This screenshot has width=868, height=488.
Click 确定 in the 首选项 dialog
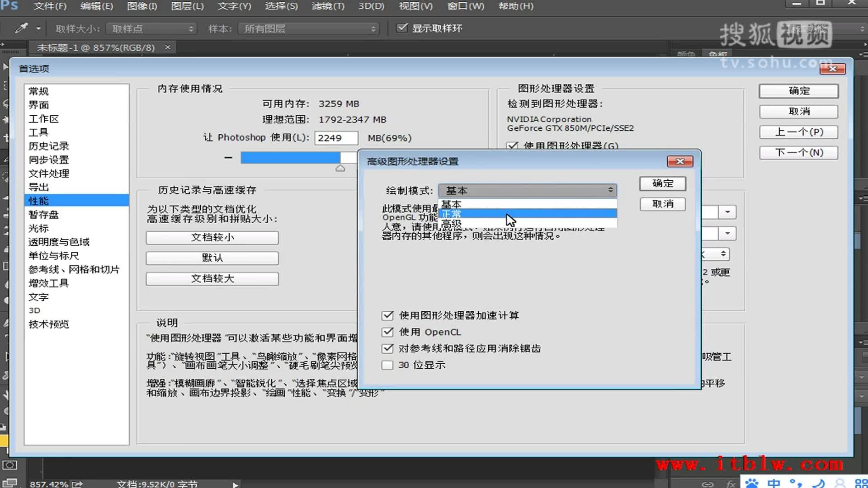(799, 91)
